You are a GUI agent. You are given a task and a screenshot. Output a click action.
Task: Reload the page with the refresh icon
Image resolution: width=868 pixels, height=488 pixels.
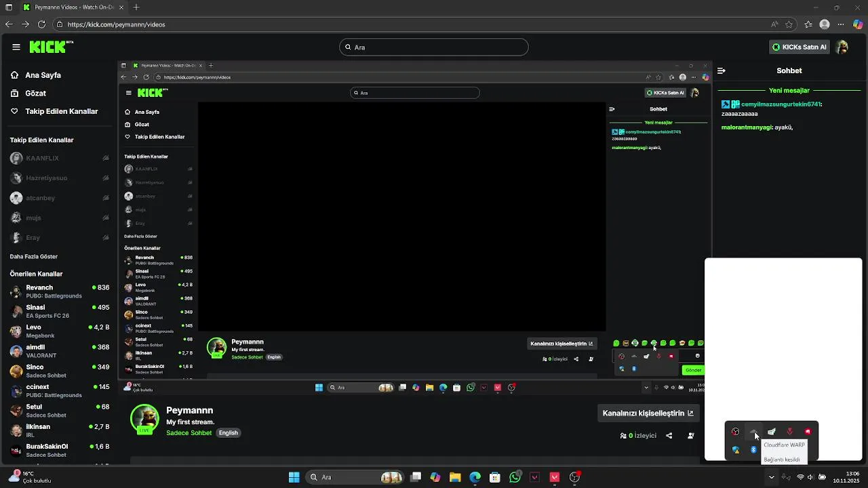point(41,24)
